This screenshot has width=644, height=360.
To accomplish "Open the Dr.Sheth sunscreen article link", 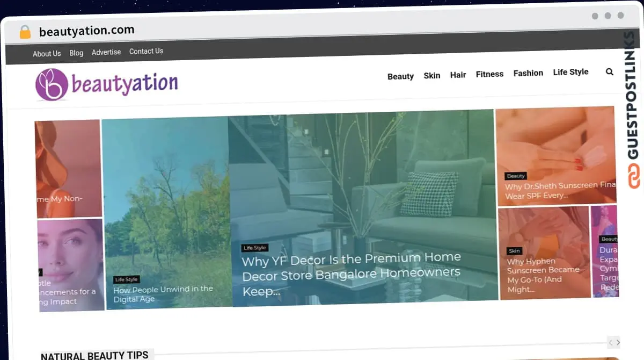I will click(556, 191).
